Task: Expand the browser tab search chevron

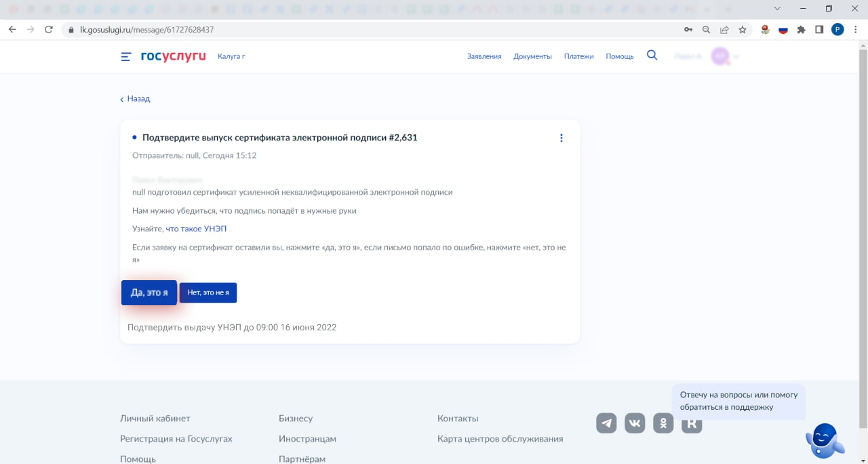Action: 777,8
